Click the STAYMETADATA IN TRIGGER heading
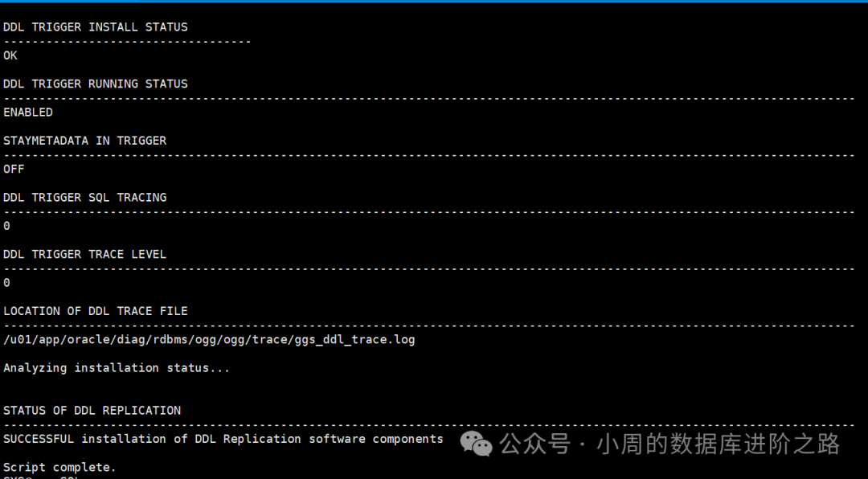868x479 pixels. point(84,141)
